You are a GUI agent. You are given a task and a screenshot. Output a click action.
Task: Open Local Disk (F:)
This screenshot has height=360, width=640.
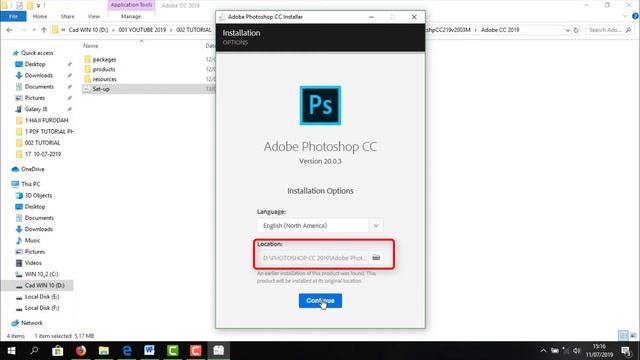coord(42,308)
